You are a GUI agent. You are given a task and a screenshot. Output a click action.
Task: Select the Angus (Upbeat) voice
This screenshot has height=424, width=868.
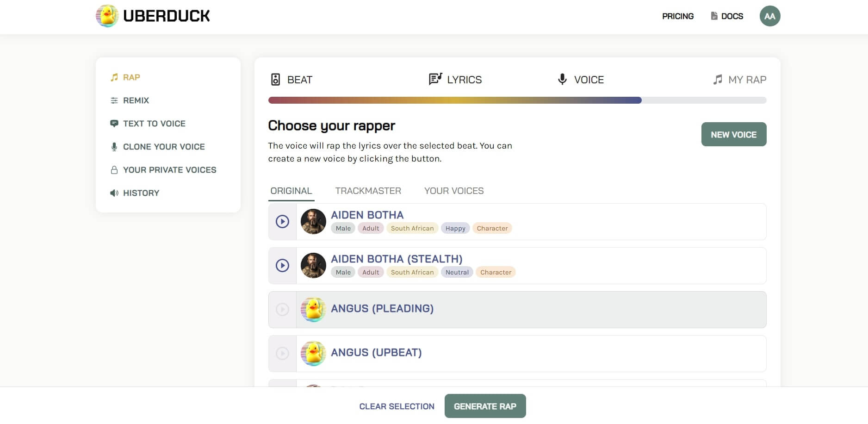point(376,352)
